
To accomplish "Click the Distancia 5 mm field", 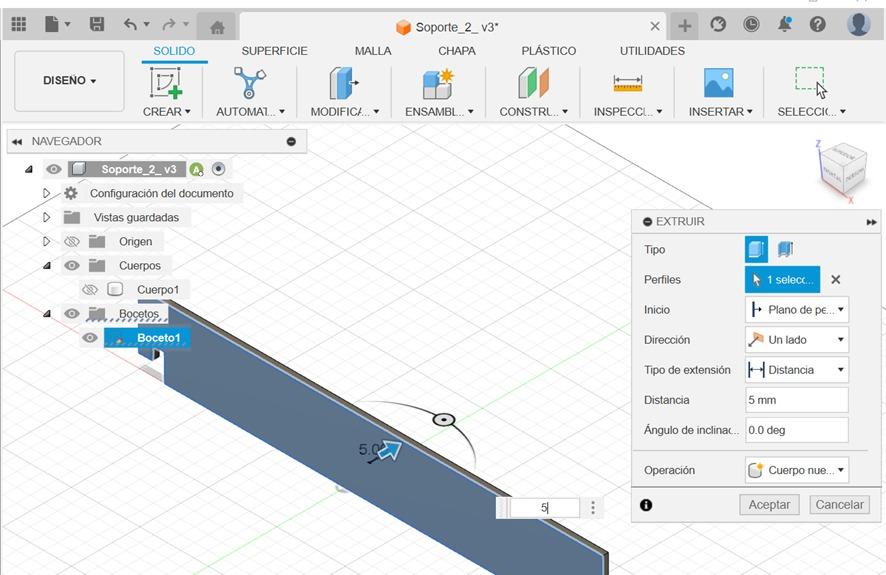I will click(797, 400).
